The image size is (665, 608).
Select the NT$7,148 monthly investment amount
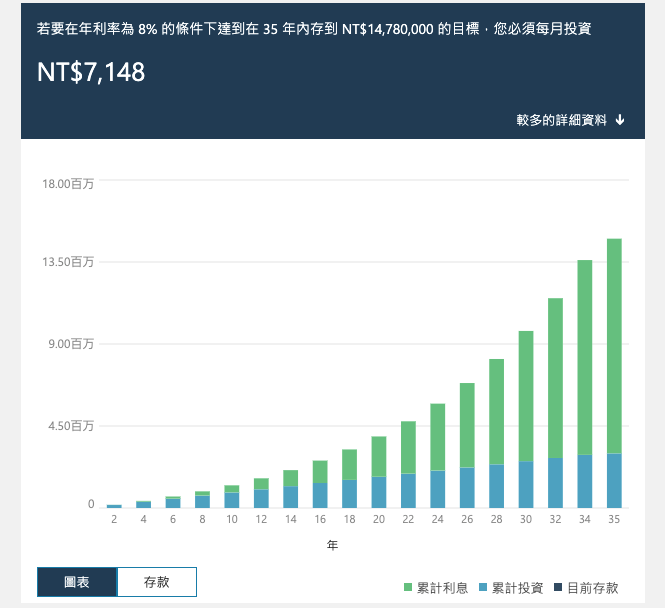91,72
